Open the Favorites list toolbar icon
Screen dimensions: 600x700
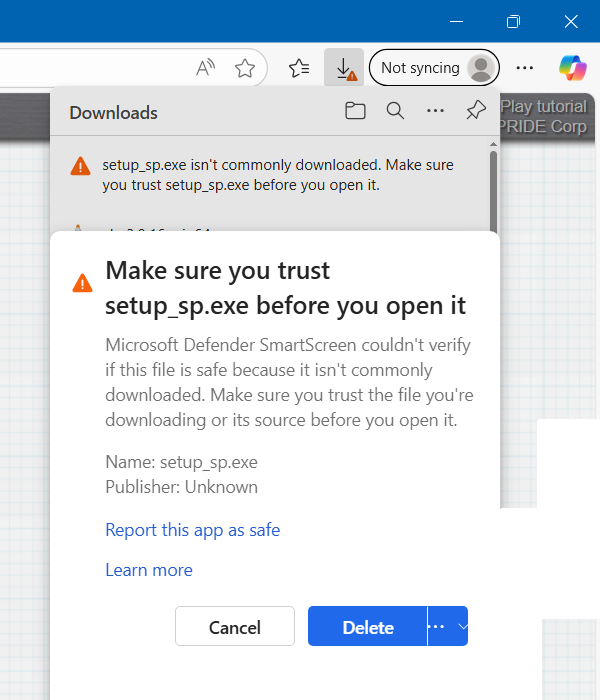click(x=298, y=68)
